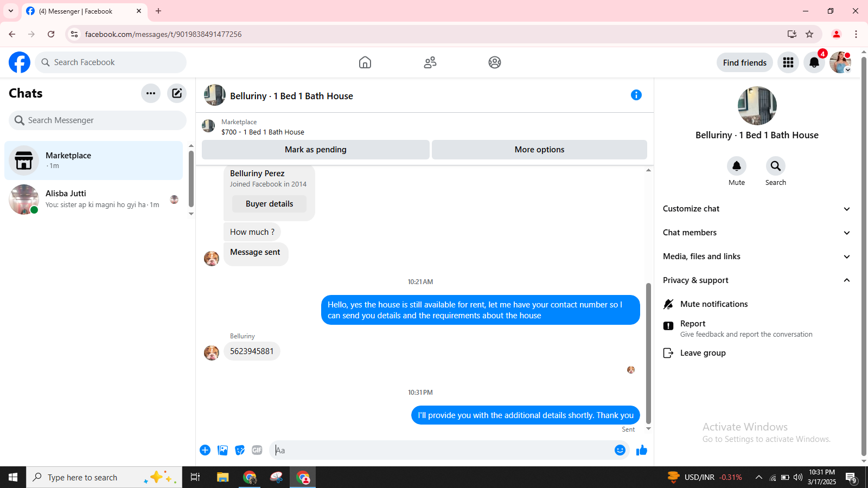Open the Friends icon in top navigation
This screenshot has width=868, height=488.
pos(430,62)
